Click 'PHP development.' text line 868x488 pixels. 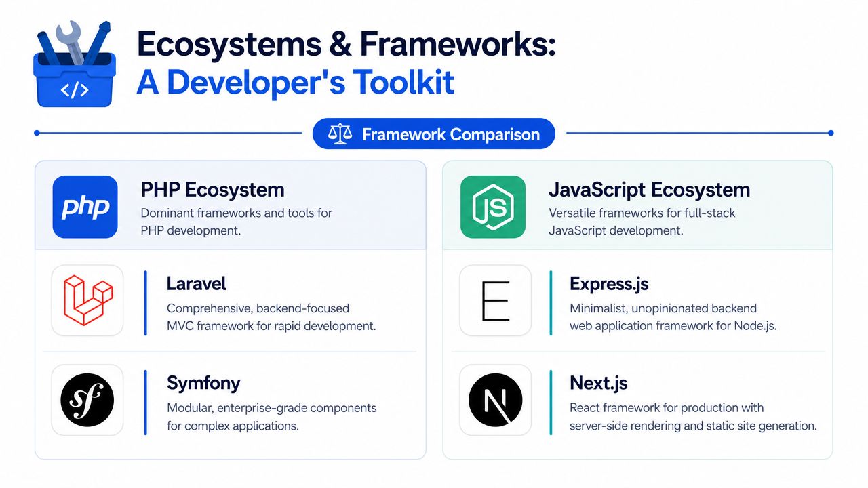coord(191,230)
